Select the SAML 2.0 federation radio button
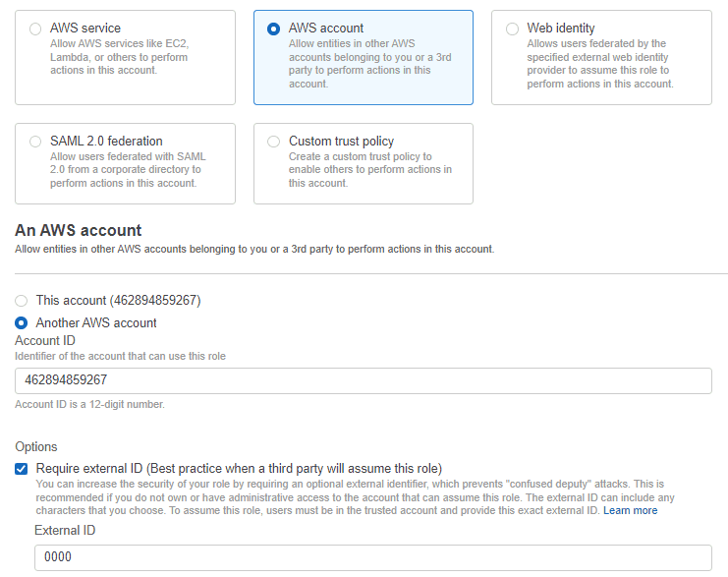 pos(35,142)
